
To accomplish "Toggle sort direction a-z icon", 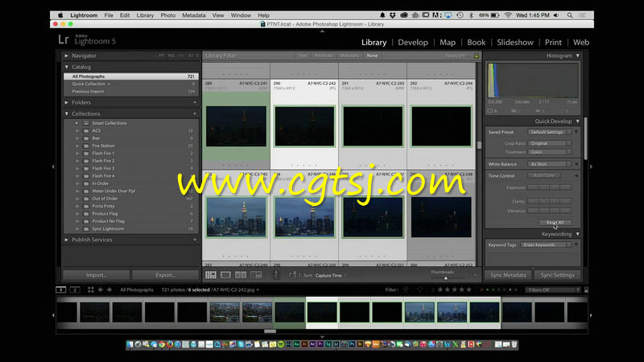I will coord(295,275).
